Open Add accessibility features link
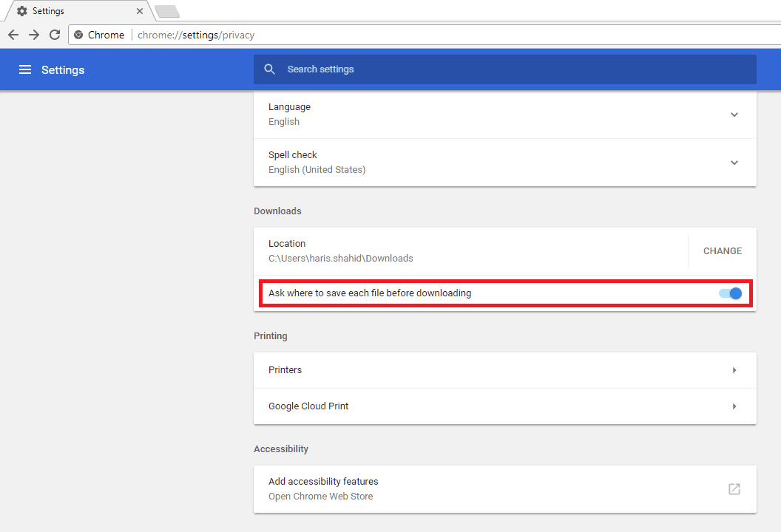781x532 pixels. 323,481
